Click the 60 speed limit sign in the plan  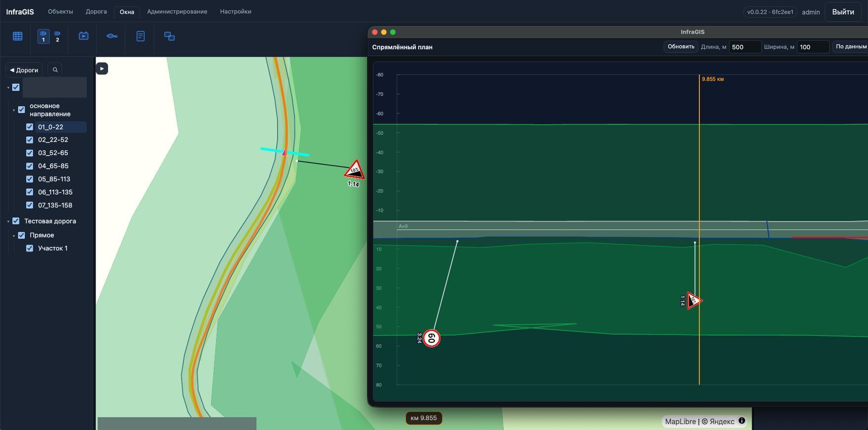432,338
